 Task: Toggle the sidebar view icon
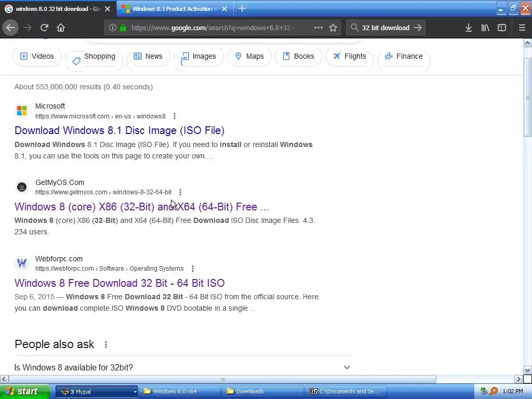(x=502, y=28)
